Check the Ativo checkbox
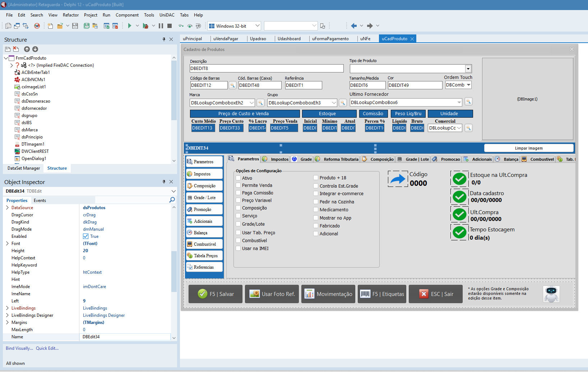 click(238, 178)
